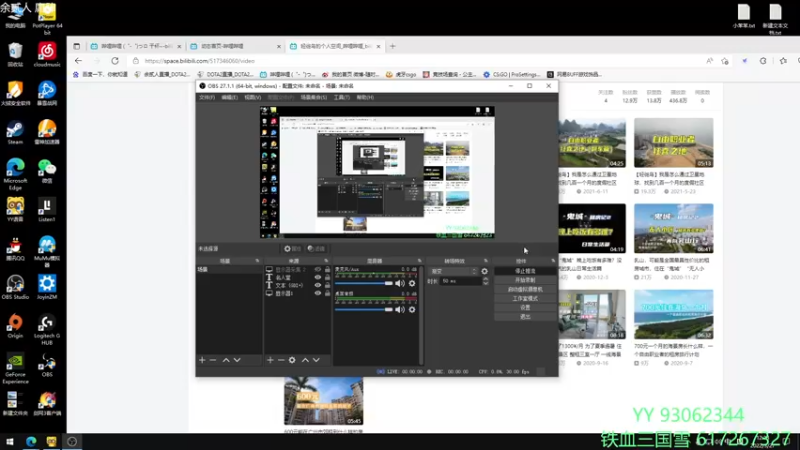
Task: Open Microsoft Edge desktop shortcut
Action: pyautogui.click(x=15, y=173)
